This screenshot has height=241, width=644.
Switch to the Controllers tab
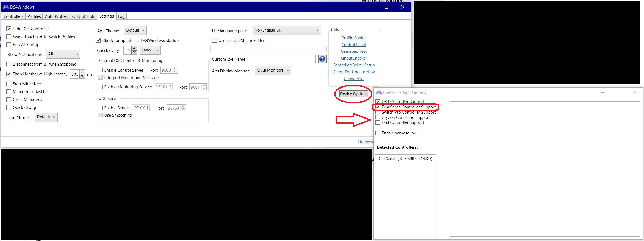(13, 16)
